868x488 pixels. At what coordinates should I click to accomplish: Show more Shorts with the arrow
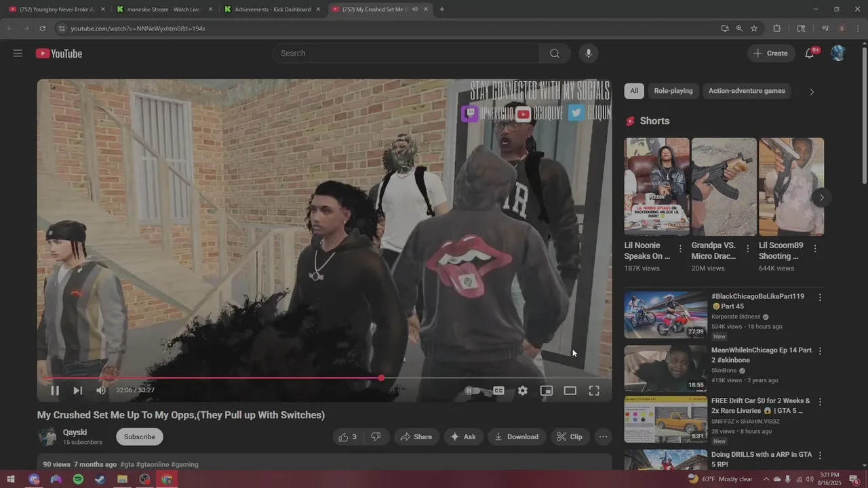click(x=821, y=198)
